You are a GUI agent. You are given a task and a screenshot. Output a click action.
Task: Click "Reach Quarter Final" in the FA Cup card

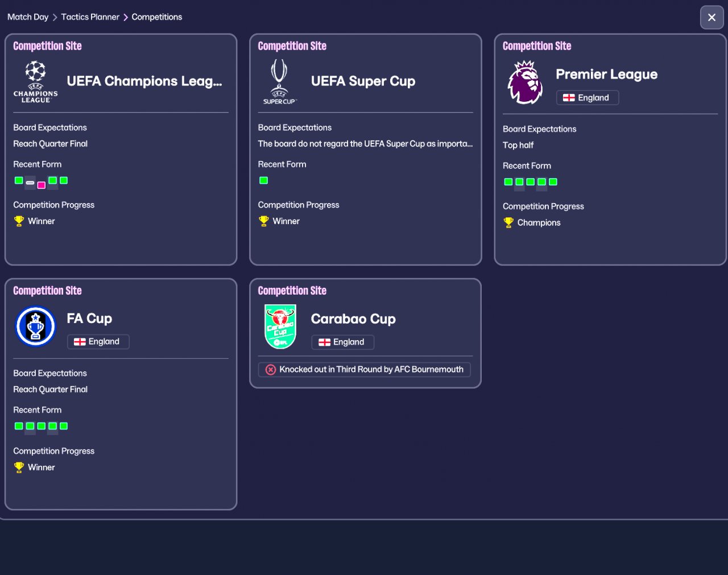pos(51,390)
